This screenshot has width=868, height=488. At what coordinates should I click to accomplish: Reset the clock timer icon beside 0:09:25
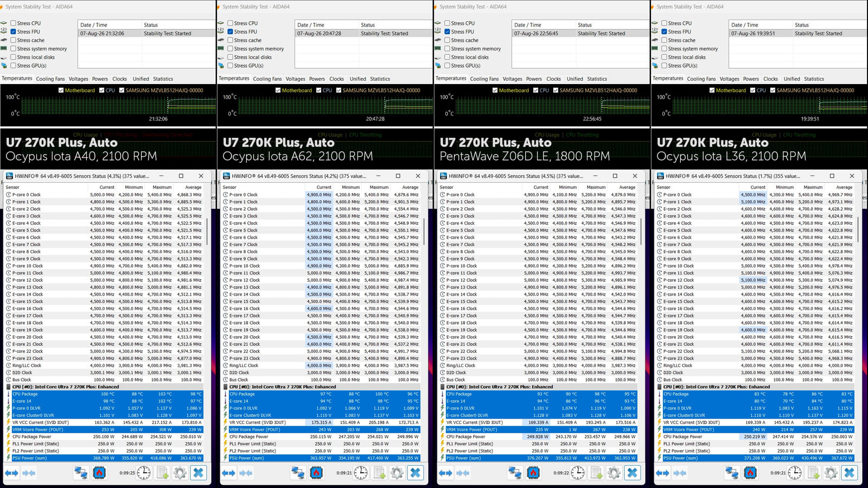point(144,473)
